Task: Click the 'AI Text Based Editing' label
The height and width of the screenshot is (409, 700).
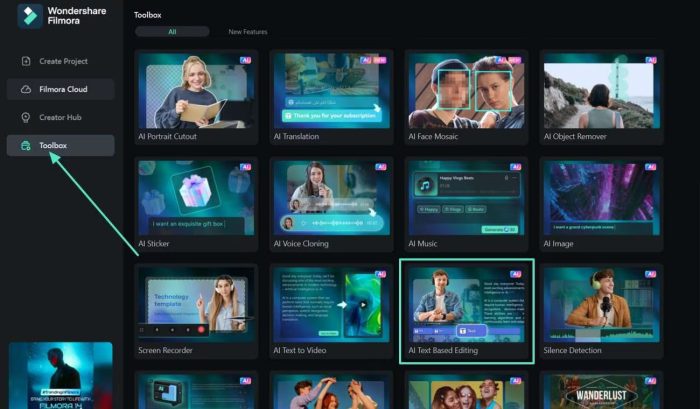Action: point(443,351)
